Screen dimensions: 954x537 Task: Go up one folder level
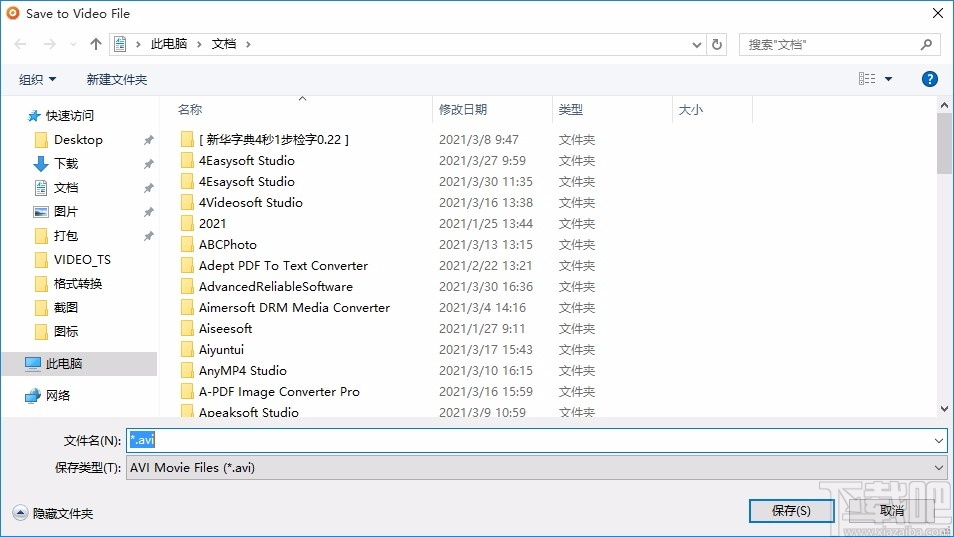tap(96, 44)
